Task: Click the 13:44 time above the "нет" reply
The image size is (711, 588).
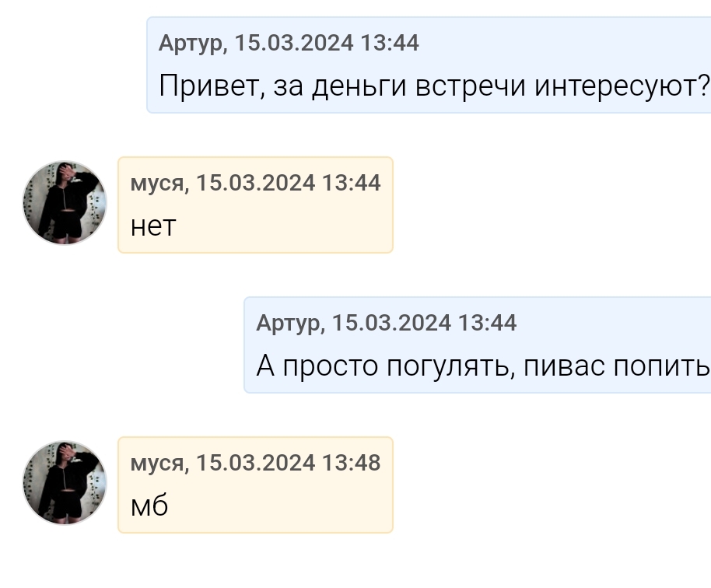Action: click(x=351, y=183)
